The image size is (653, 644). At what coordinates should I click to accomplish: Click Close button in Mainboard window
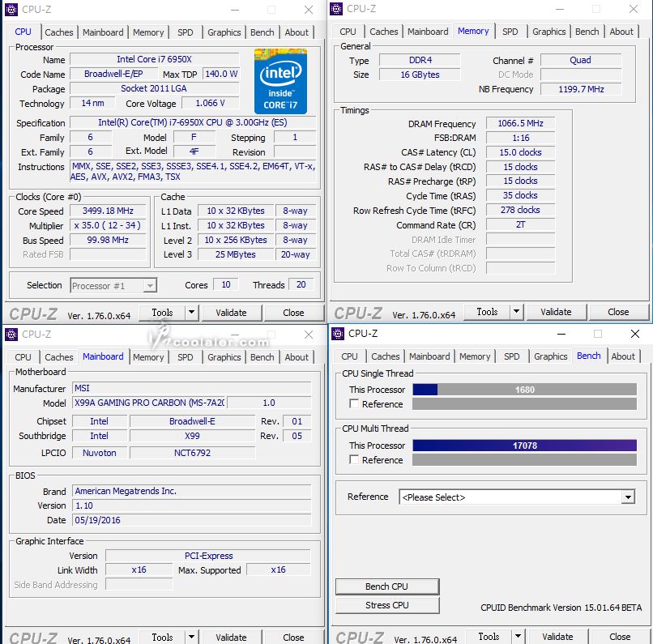click(293, 637)
